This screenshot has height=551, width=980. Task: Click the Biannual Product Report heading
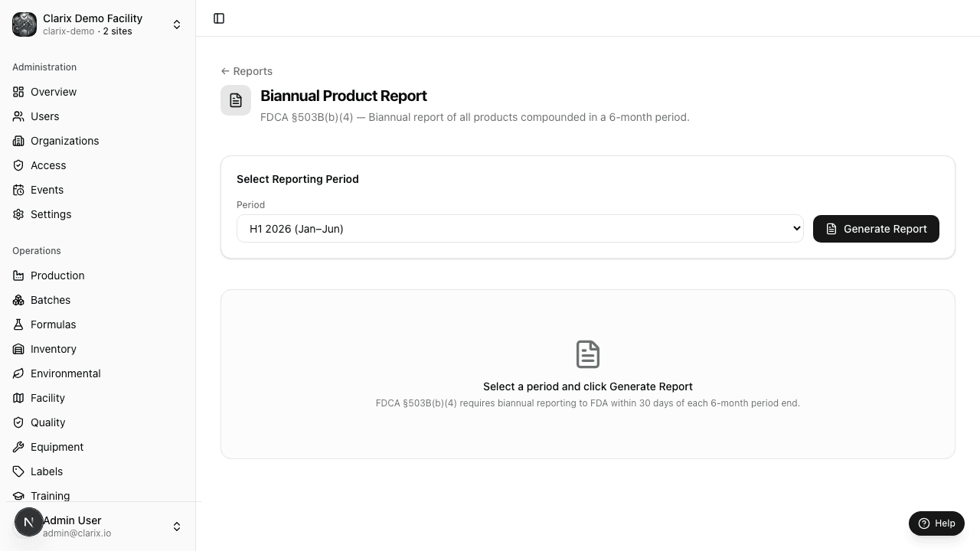click(x=344, y=96)
